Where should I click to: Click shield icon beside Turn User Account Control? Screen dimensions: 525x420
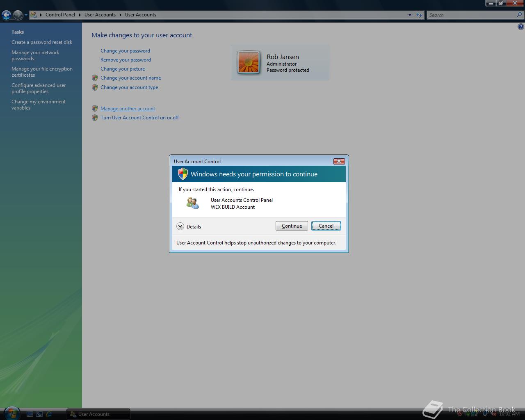[x=95, y=118]
